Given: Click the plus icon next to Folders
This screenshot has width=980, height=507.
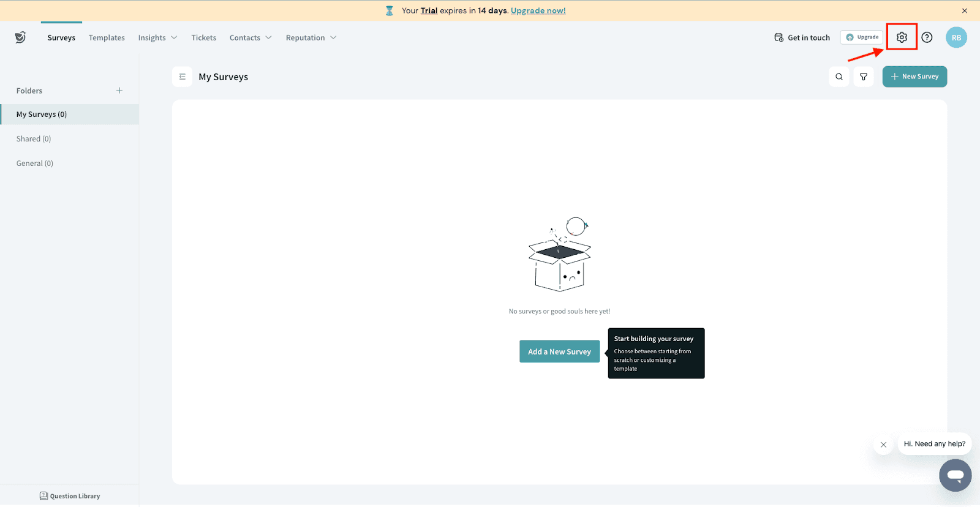Looking at the screenshot, I should coord(119,91).
